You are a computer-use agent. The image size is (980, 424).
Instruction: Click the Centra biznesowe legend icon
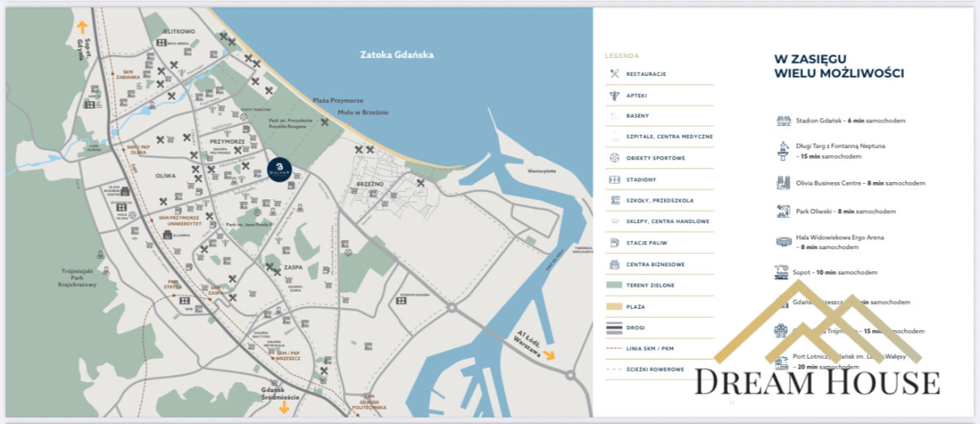614,264
